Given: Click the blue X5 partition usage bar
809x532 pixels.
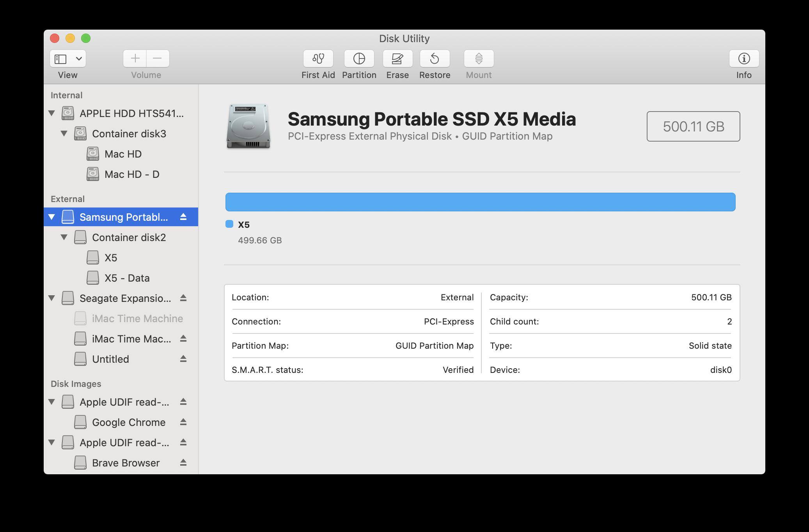Looking at the screenshot, I should click(x=480, y=202).
